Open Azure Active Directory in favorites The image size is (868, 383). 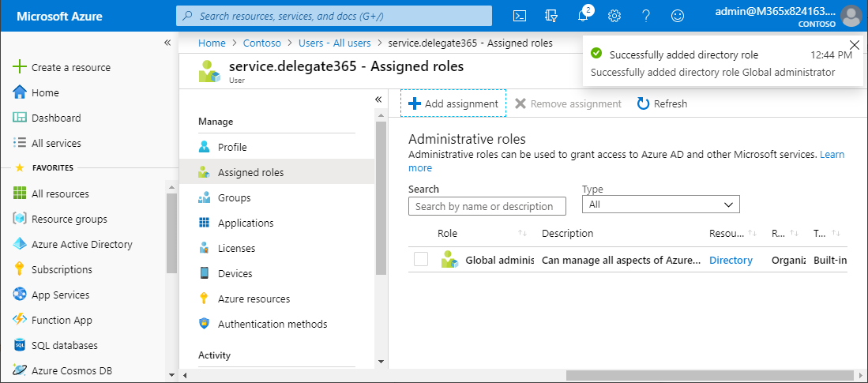pyautogui.click(x=81, y=244)
